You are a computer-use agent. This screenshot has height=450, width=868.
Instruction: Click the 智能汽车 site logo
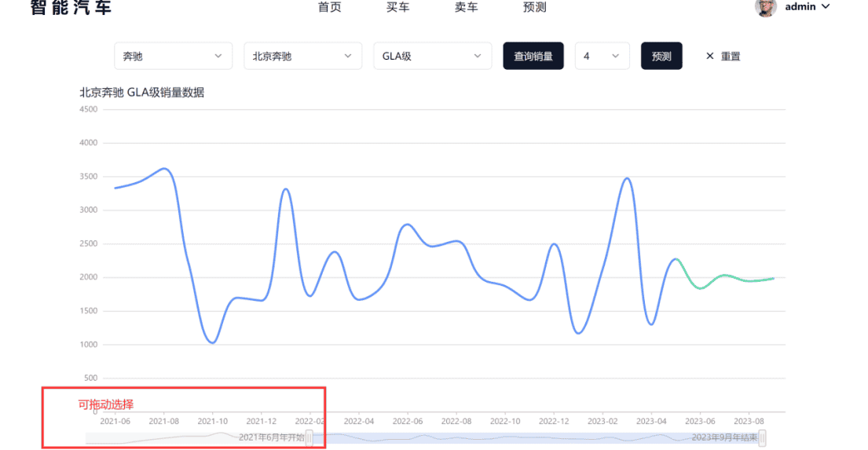pos(71,7)
